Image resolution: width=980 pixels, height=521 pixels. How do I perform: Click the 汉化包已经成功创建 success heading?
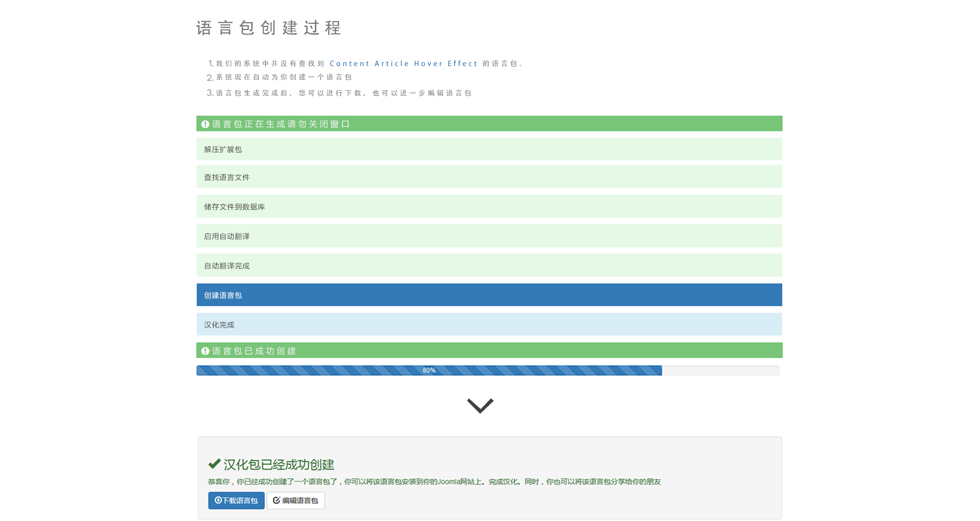point(279,464)
